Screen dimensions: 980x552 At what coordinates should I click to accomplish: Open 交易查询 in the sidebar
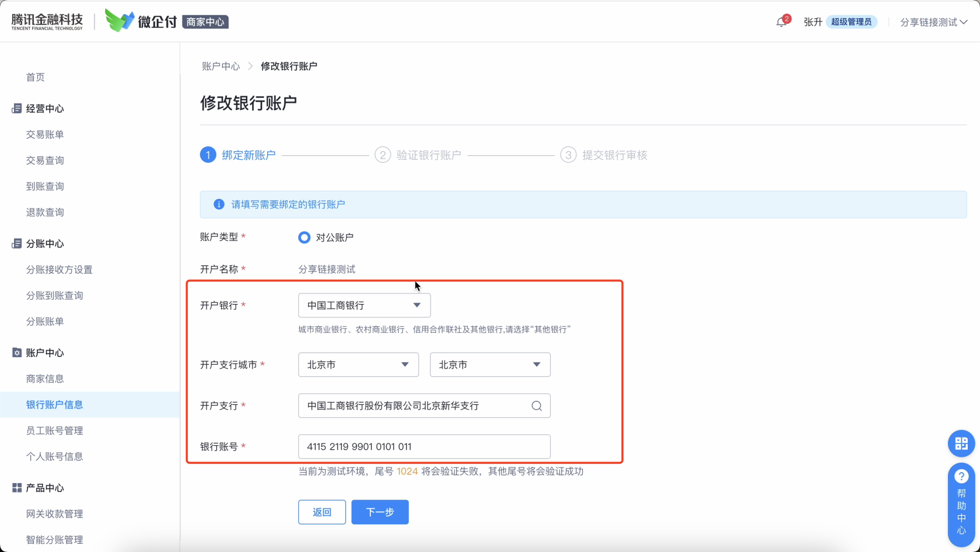click(x=45, y=160)
